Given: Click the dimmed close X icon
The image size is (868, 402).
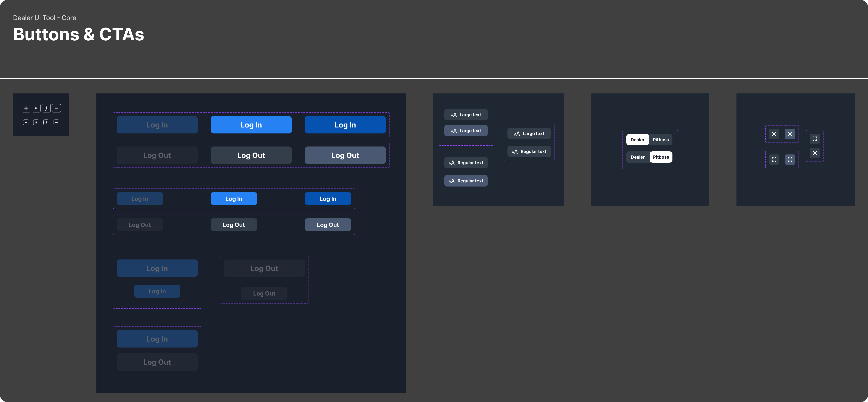Looking at the screenshot, I should tap(774, 134).
